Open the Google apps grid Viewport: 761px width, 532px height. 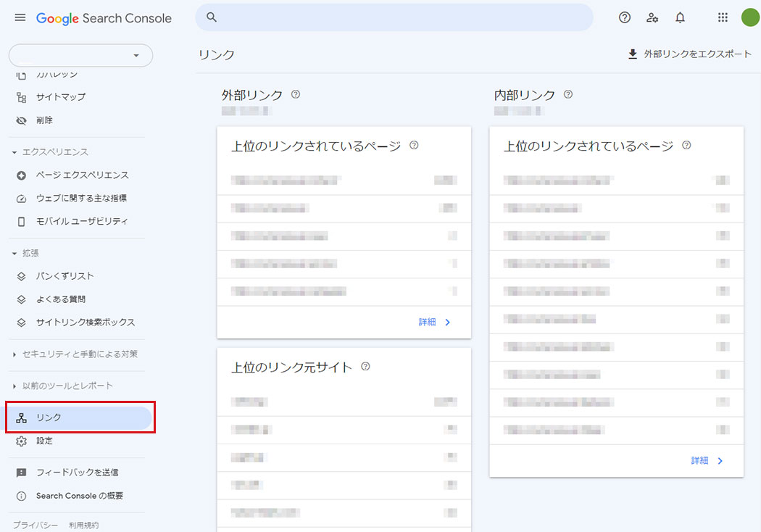[723, 18]
